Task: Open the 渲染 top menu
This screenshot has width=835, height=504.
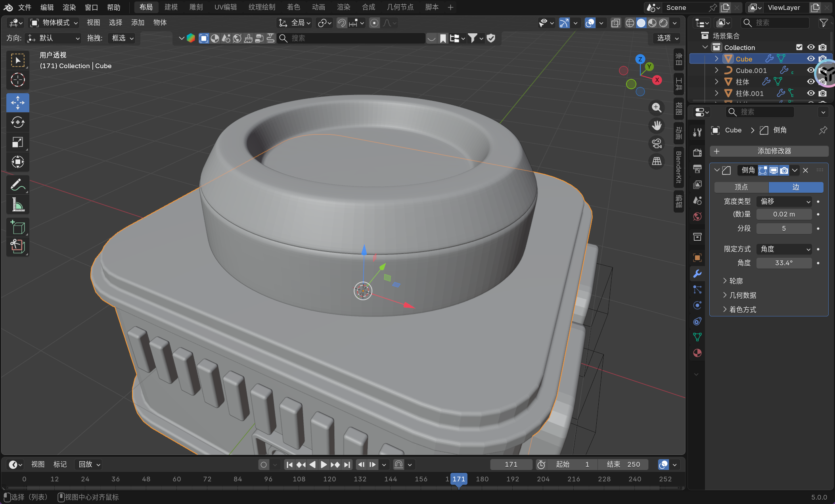Action: tap(69, 7)
